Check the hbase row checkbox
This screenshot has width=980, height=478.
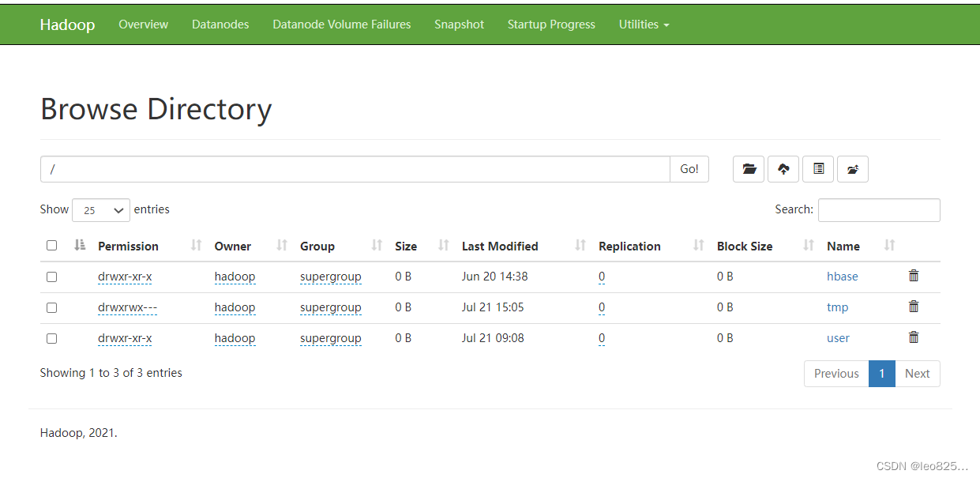[x=51, y=277]
